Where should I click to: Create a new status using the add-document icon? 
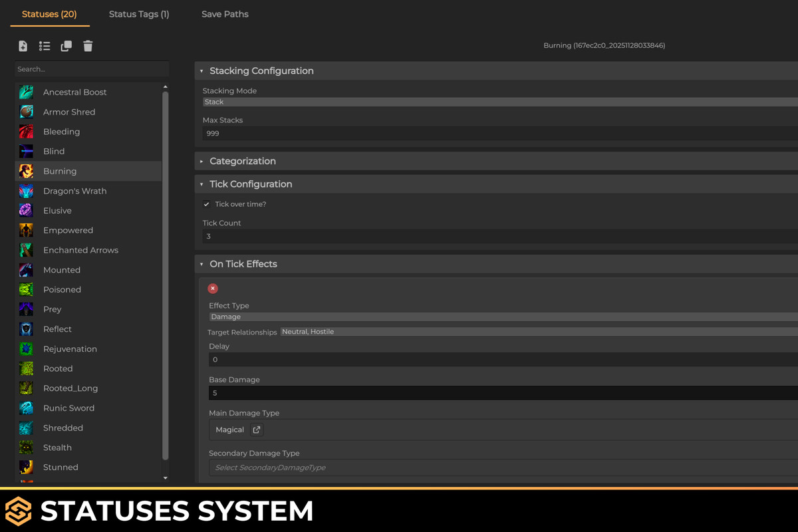coord(23,46)
